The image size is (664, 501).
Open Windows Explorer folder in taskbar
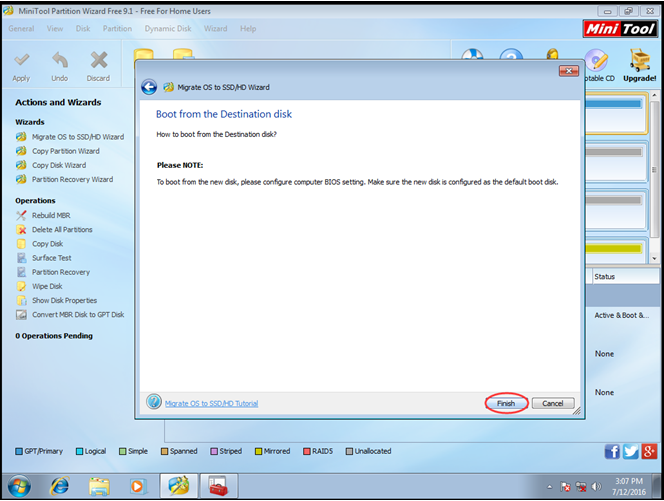[x=99, y=486]
